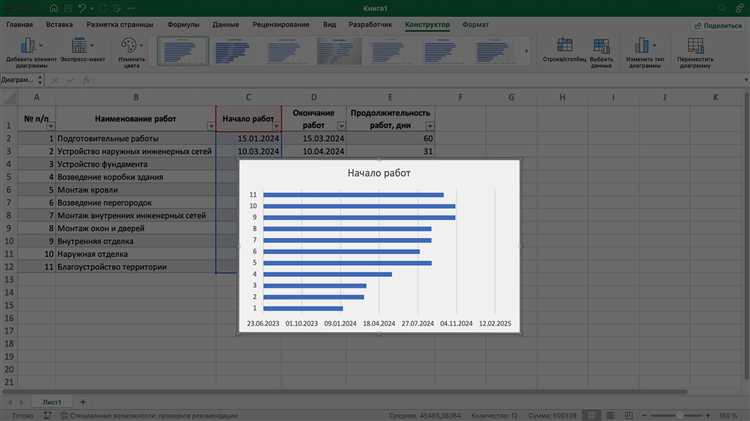Select cell with Устройство фундамента
The width and height of the screenshot is (750, 421).
(x=135, y=164)
